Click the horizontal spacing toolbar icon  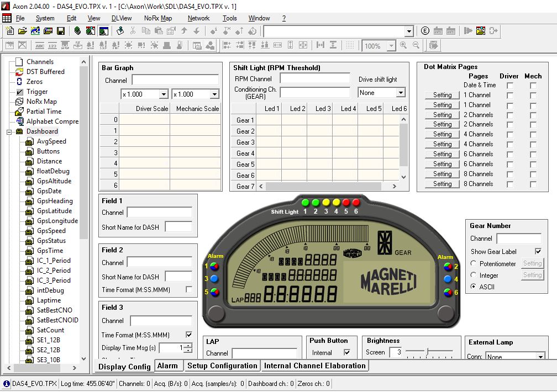tap(320, 45)
